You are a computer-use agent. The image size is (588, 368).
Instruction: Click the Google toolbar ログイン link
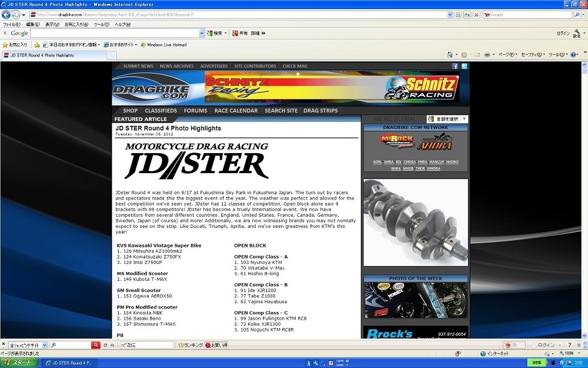[x=563, y=33]
